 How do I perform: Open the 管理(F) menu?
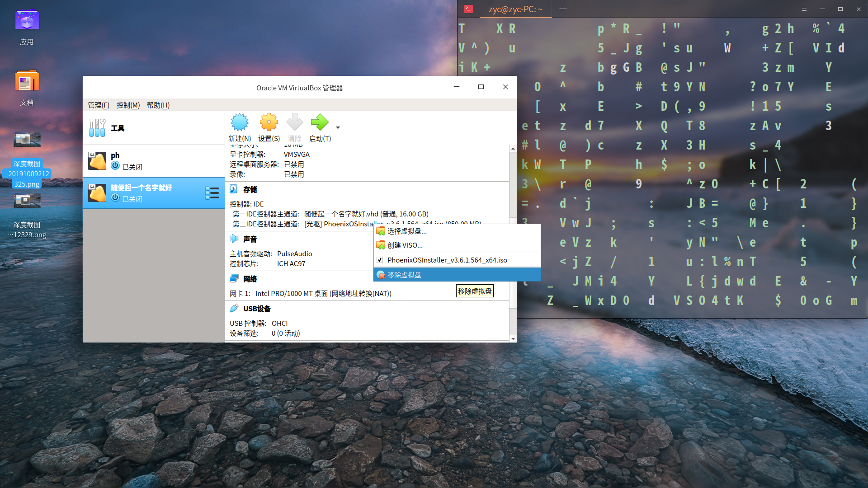[99, 105]
